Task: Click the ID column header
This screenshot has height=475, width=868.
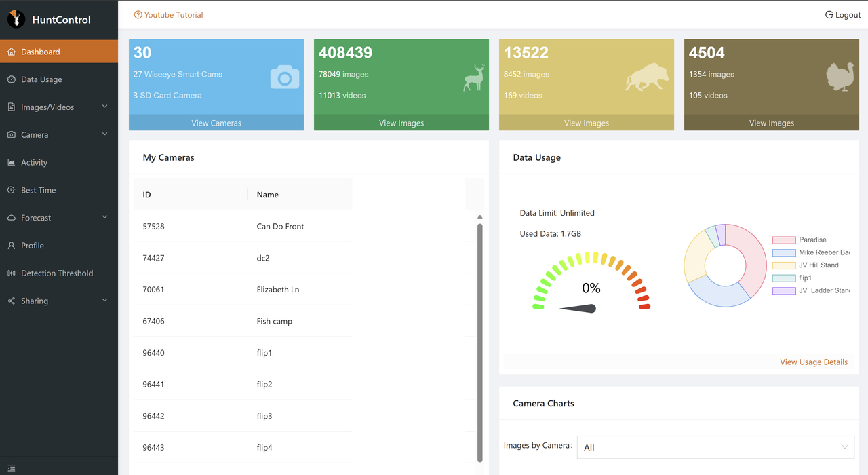Action: click(x=190, y=195)
